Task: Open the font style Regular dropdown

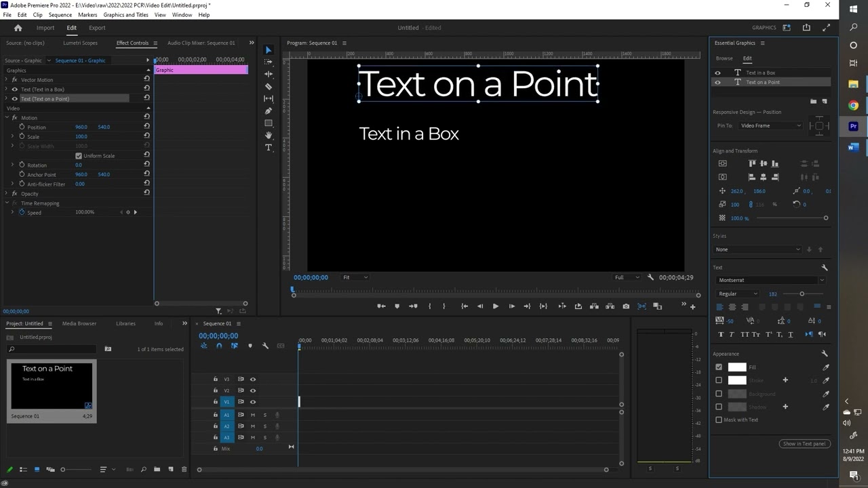Action: point(738,293)
